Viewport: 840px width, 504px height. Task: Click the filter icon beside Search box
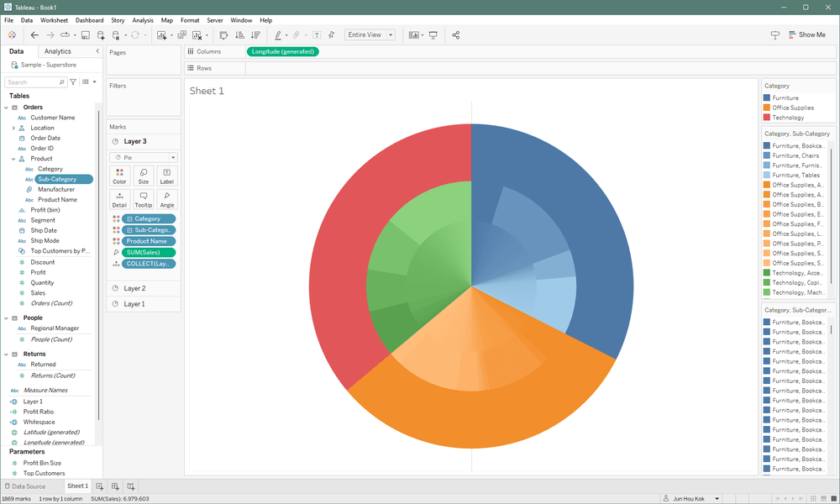pyautogui.click(x=74, y=82)
